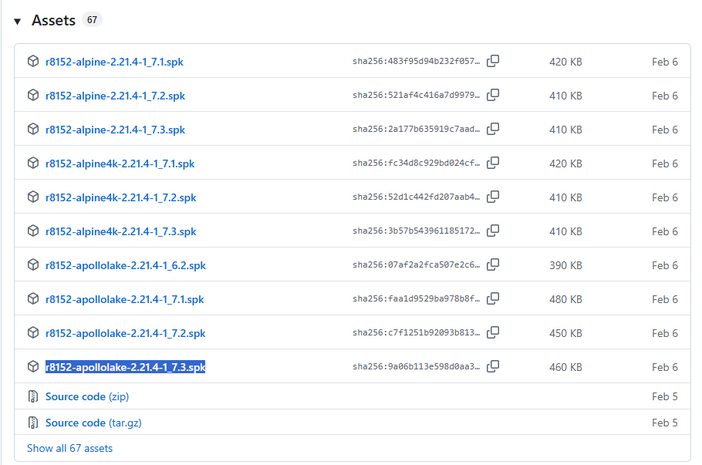Download the highlighted r8152-apollolake-2.21.4-1_7.3.spk file
This screenshot has height=465, width=702.
pyautogui.click(x=125, y=367)
